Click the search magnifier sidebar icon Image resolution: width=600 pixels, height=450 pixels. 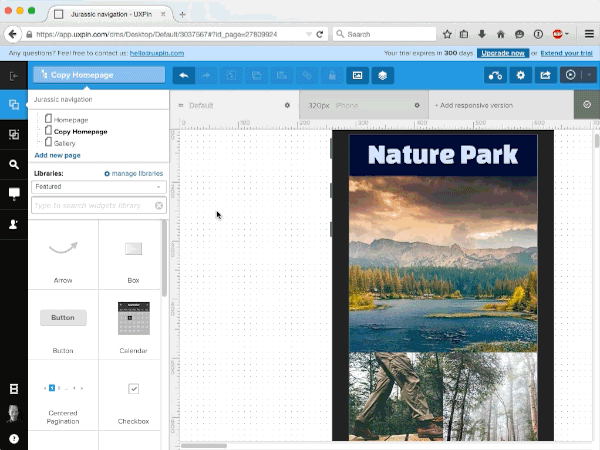coord(14,165)
